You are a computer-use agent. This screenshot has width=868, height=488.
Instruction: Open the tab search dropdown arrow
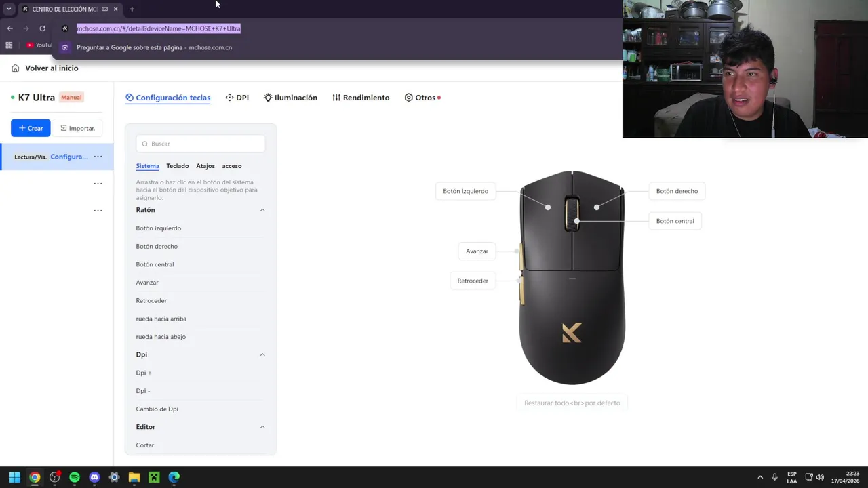(9, 9)
